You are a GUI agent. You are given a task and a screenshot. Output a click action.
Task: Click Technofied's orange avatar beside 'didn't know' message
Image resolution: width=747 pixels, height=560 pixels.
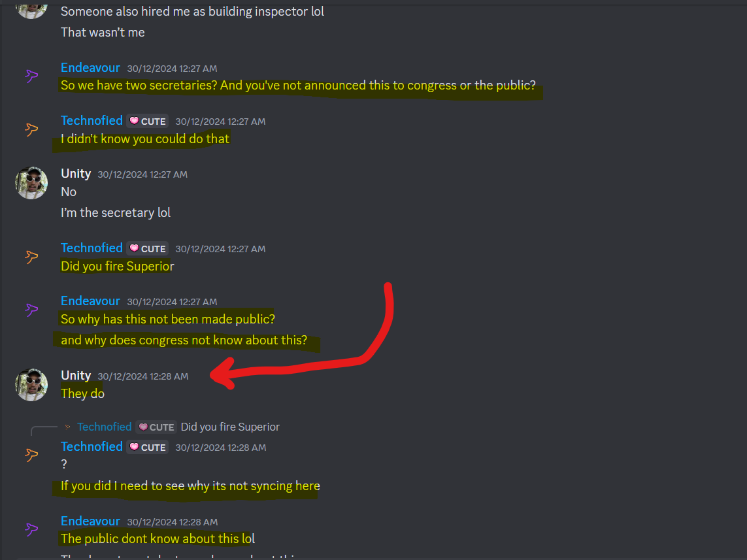click(31, 129)
